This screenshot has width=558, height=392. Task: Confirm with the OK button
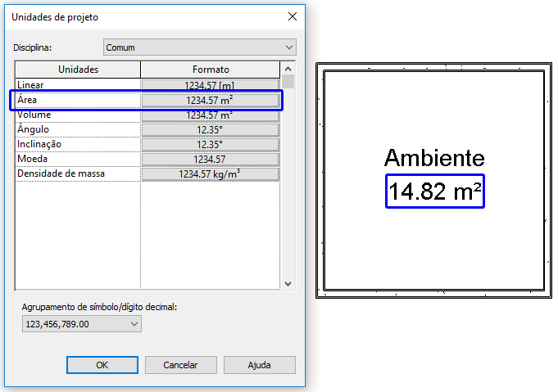[x=102, y=365]
